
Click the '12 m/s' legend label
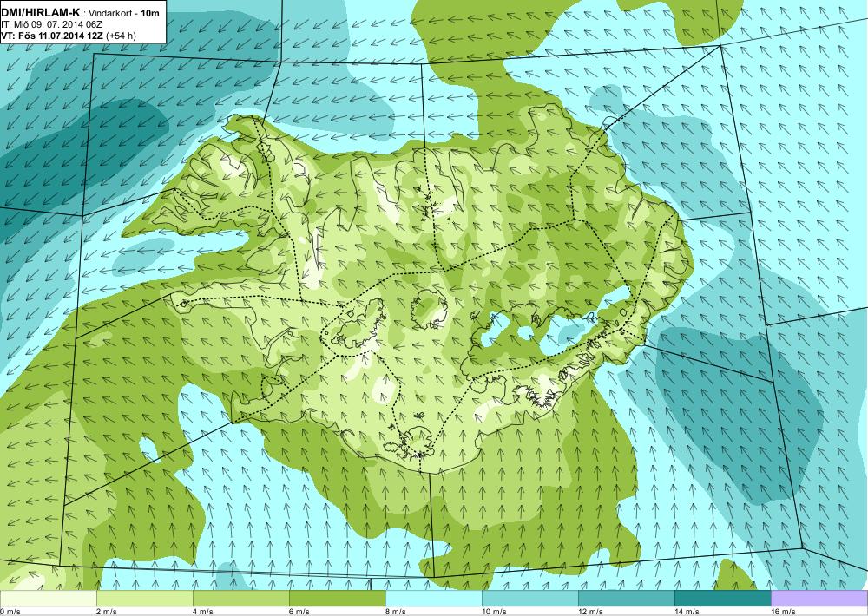pos(590,612)
